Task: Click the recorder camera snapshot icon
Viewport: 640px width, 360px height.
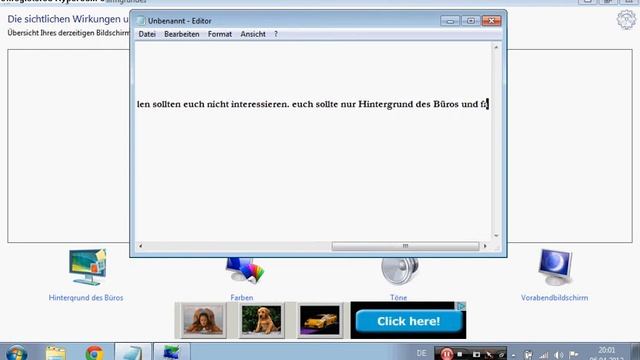Action: pyautogui.click(x=476, y=354)
